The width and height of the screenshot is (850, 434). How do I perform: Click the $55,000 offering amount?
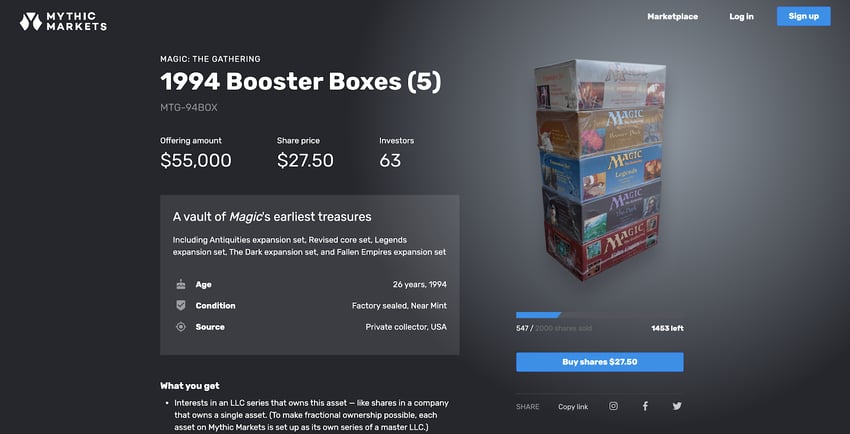[196, 160]
